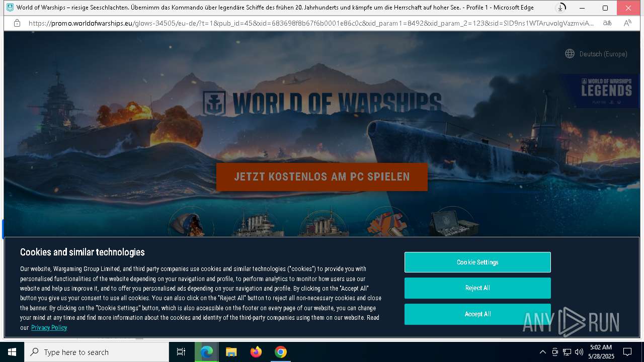Select the third warship reward icon

[x=323, y=222]
